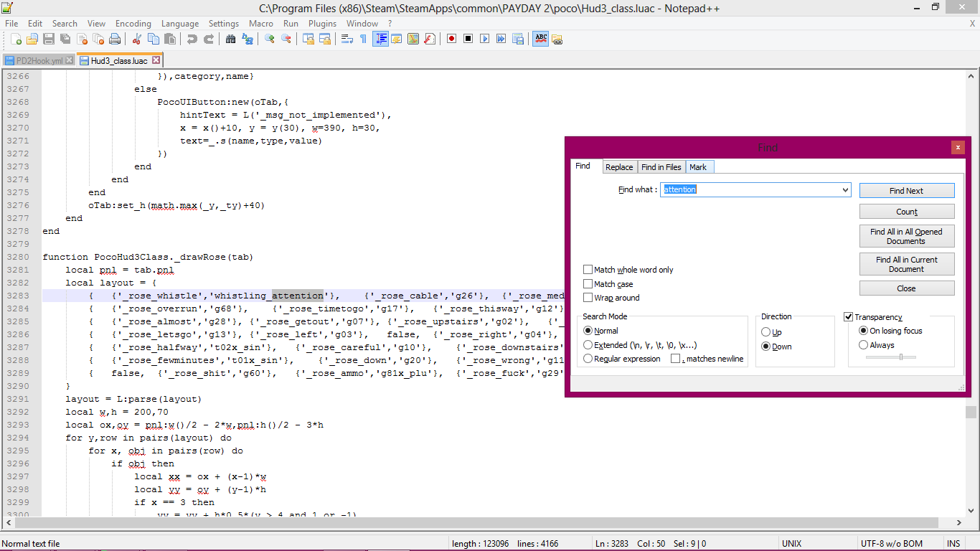Image resolution: width=980 pixels, height=551 pixels.
Task: Toggle the indent guide toolbar icon
Action: pyautogui.click(x=380, y=39)
